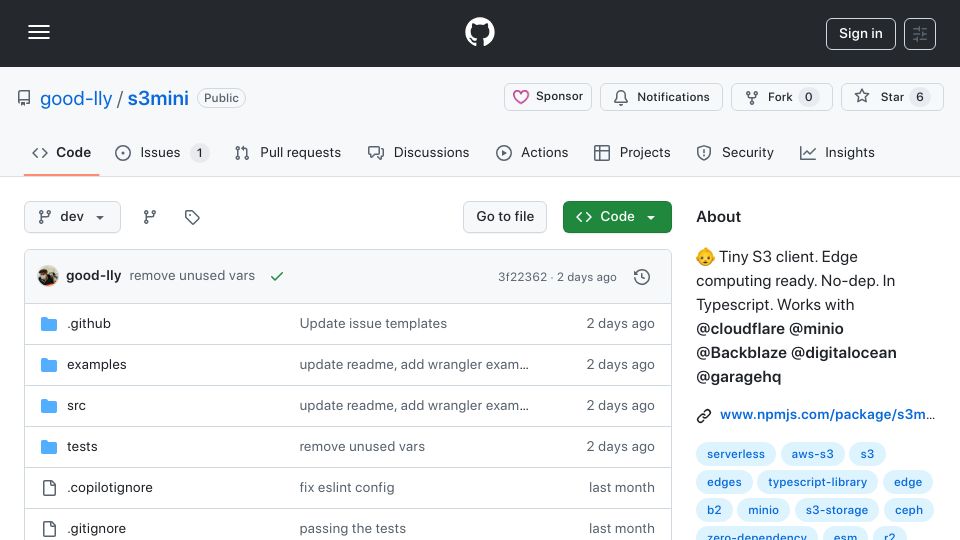Viewport: 960px width, 540px height.
Task: Open the @minio mention
Action: pos(816,329)
